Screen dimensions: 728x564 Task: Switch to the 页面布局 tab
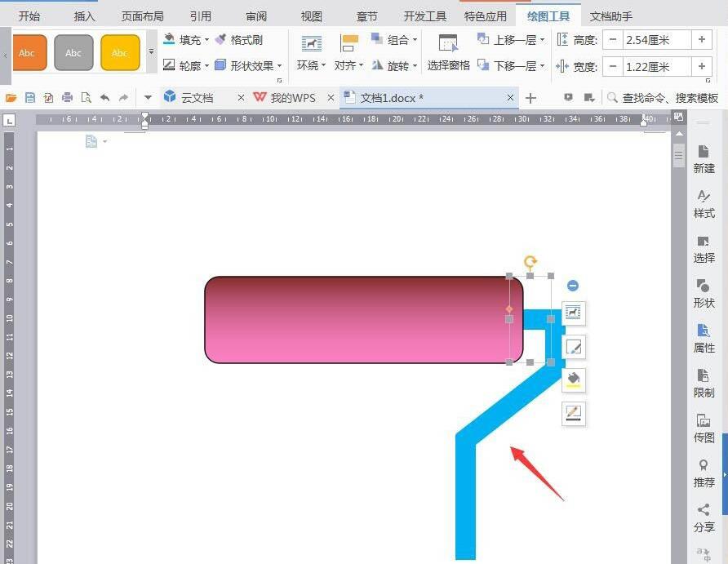point(143,16)
